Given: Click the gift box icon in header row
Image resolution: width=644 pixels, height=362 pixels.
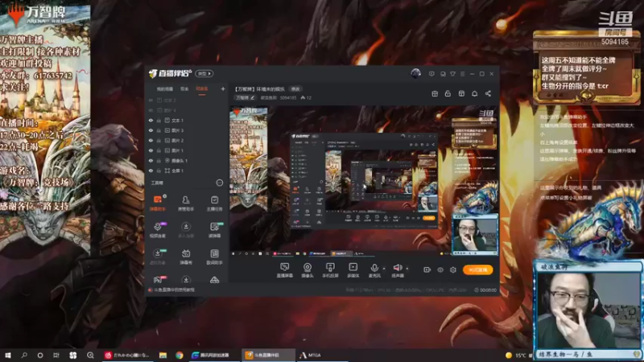Looking at the screenshot, I should click(435, 93).
